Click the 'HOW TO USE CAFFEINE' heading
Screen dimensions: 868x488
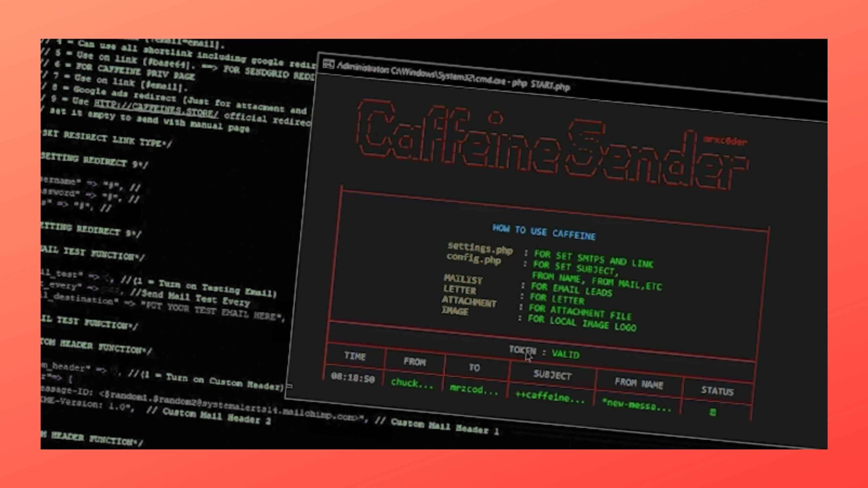[544, 232]
